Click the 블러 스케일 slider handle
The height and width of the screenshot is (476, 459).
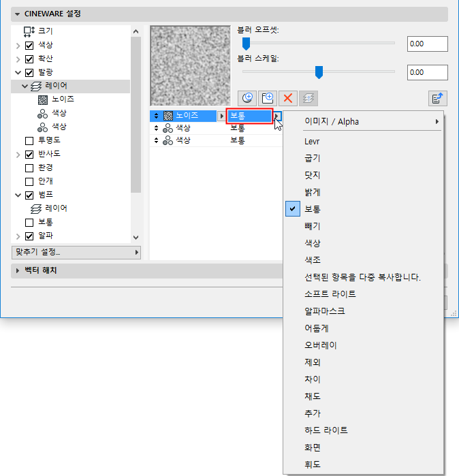point(319,72)
